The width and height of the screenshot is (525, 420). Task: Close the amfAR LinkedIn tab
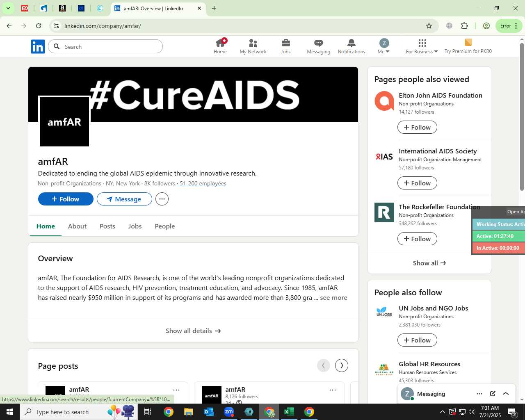pyautogui.click(x=199, y=8)
